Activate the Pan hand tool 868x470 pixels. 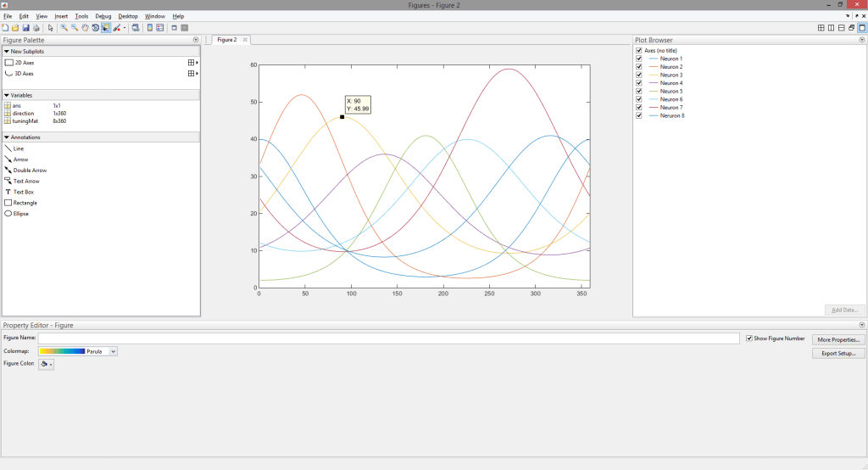(85, 28)
